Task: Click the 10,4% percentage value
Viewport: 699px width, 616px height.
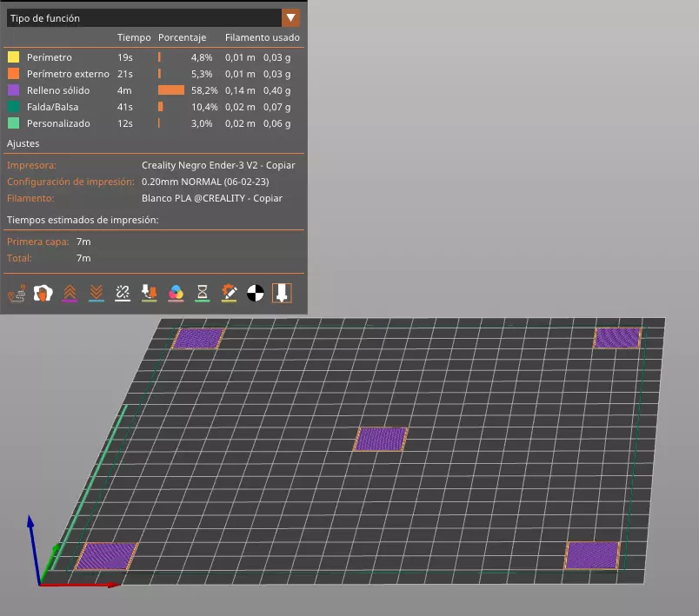Action: click(204, 107)
